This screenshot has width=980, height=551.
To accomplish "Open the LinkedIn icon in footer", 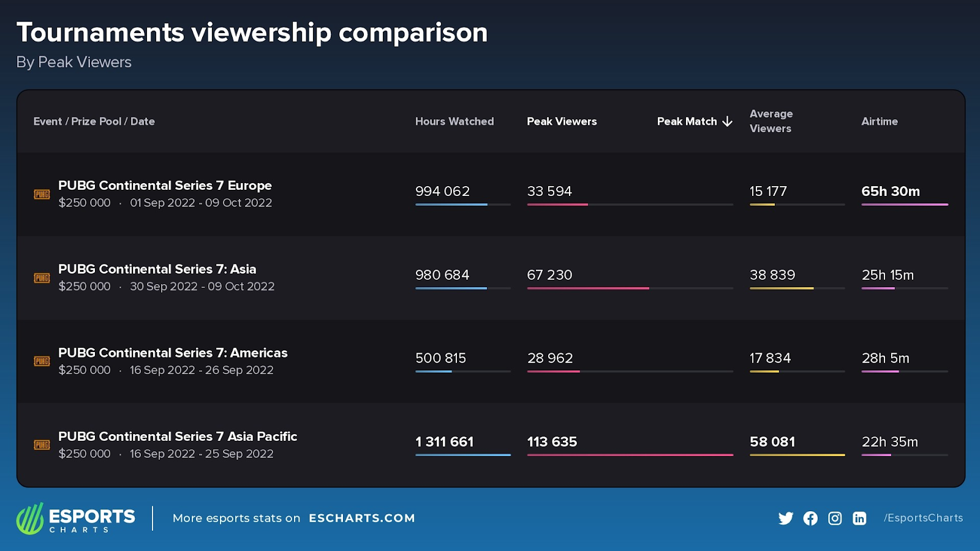I will coord(859,519).
